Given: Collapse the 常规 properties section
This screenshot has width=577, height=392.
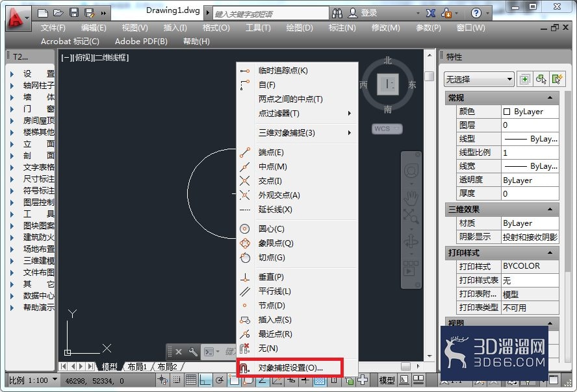Looking at the screenshot, I should (x=550, y=98).
